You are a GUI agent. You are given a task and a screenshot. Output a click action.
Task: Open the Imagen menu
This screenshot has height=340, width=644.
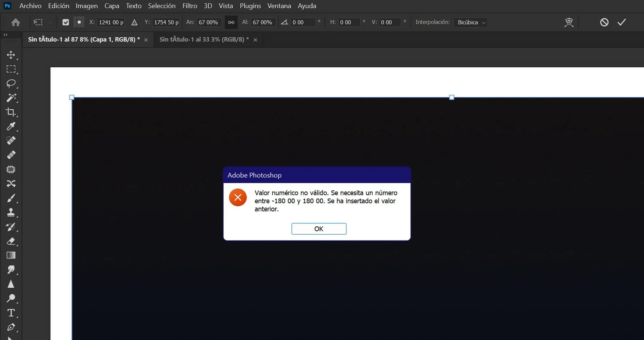point(87,6)
